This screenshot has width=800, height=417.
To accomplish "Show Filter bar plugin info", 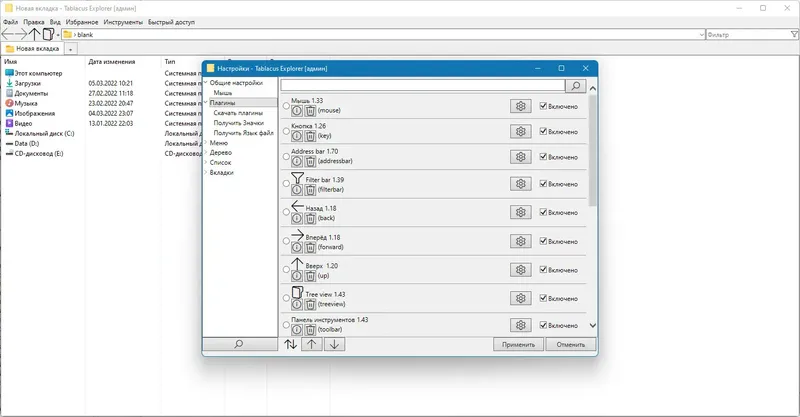I will pyautogui.click(x=297, y=190).
